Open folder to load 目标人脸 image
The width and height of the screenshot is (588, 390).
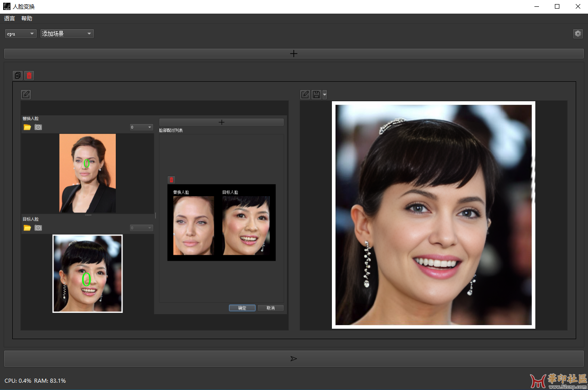tap(27, 227)
